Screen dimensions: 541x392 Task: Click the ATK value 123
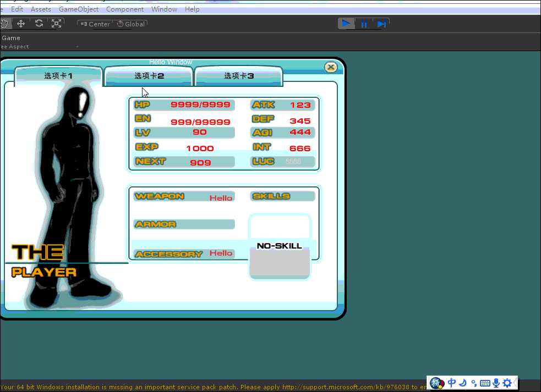coord(300,105)
